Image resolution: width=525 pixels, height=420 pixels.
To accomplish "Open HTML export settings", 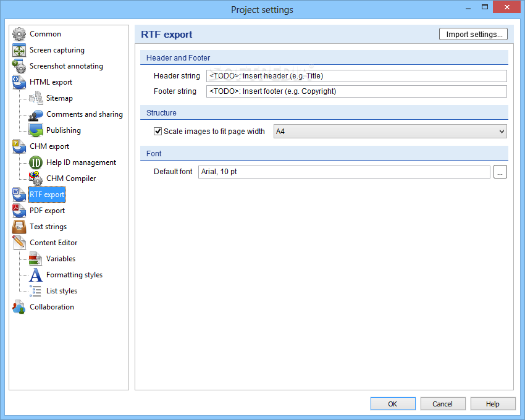I will (x=51, y=82).
